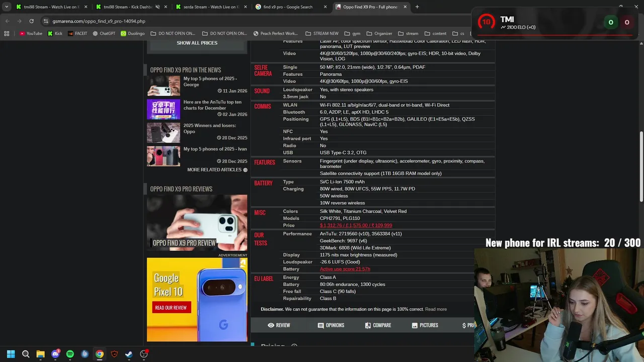644x362 pixels.
Task: Click the Selfie camera section heading
Action: [x=263, y=70]
